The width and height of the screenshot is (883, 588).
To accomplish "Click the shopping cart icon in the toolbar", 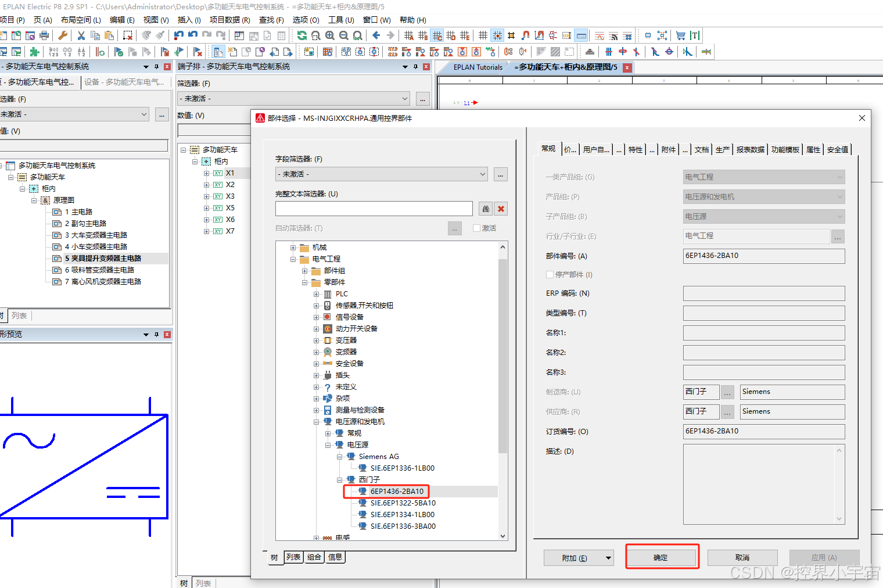I will click(681, 35).
